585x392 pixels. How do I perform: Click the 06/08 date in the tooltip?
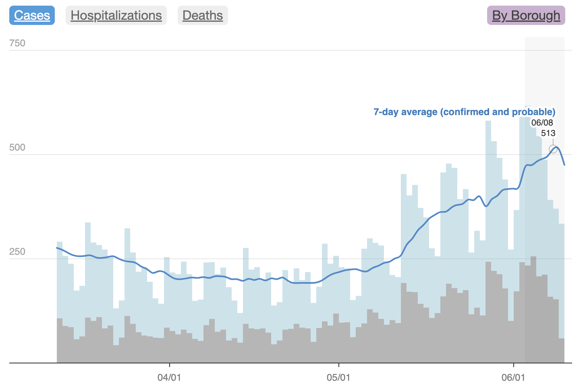coord(542,123)
